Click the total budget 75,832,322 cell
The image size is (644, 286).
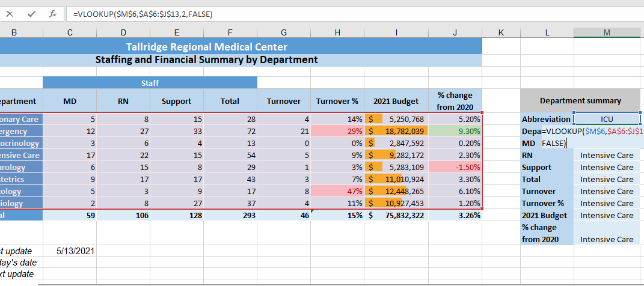click(x=396, y=215)
